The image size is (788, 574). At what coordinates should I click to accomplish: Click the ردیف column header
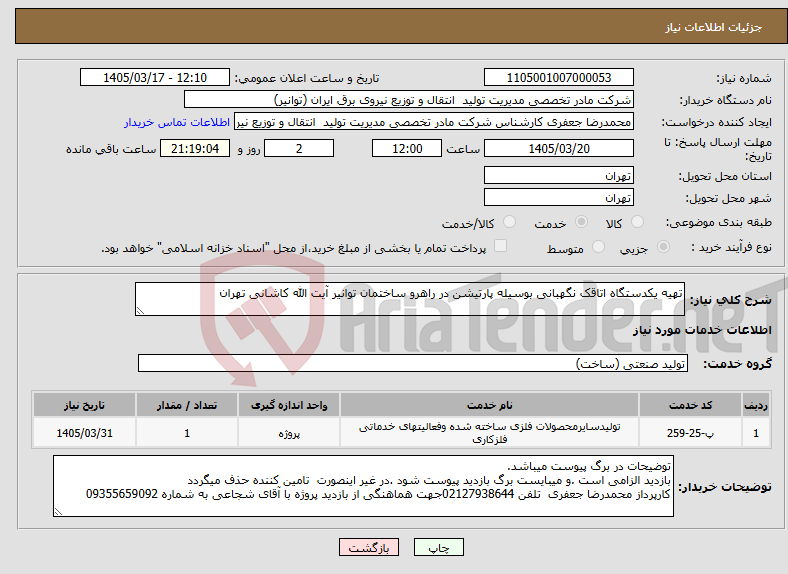[x=756, y=405]
